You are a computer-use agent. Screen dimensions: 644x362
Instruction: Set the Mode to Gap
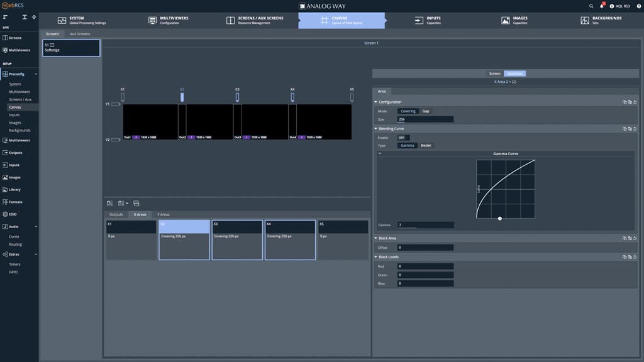(x=426, y=111)
